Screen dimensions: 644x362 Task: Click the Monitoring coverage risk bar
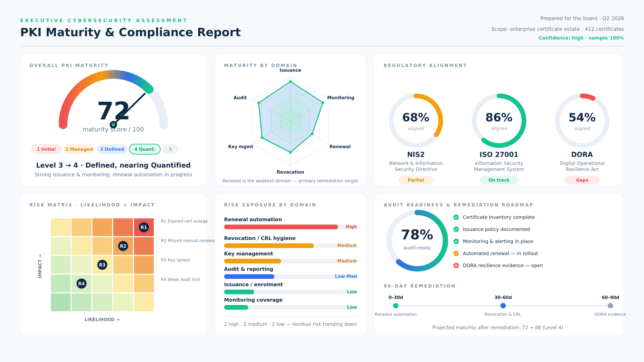pyautogui.click(x=290, y=307)
